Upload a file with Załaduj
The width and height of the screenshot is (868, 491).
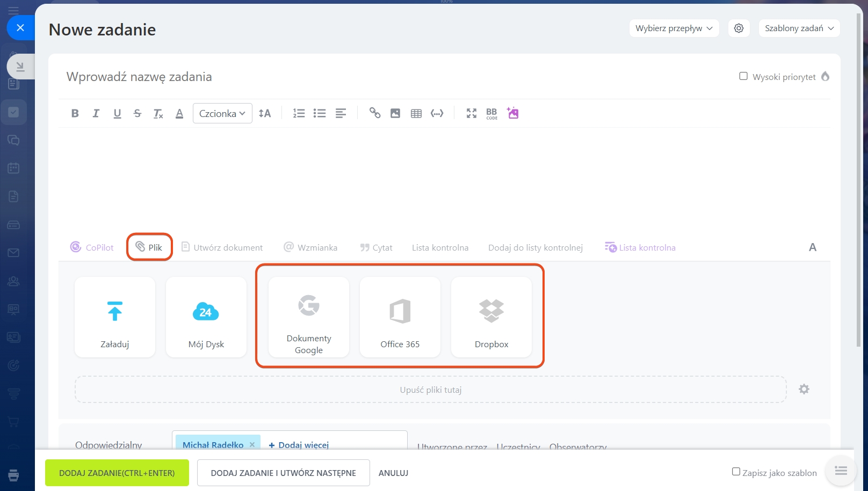point(115,317)
